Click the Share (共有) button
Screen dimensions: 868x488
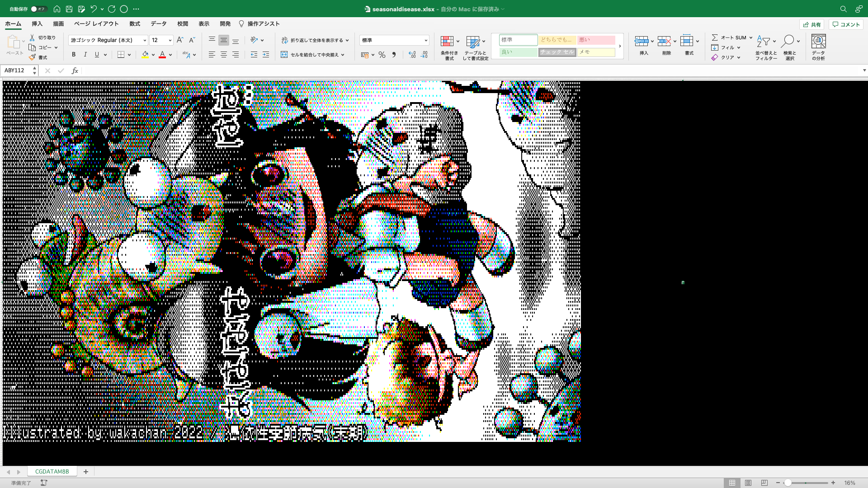[x=812, y=24]
